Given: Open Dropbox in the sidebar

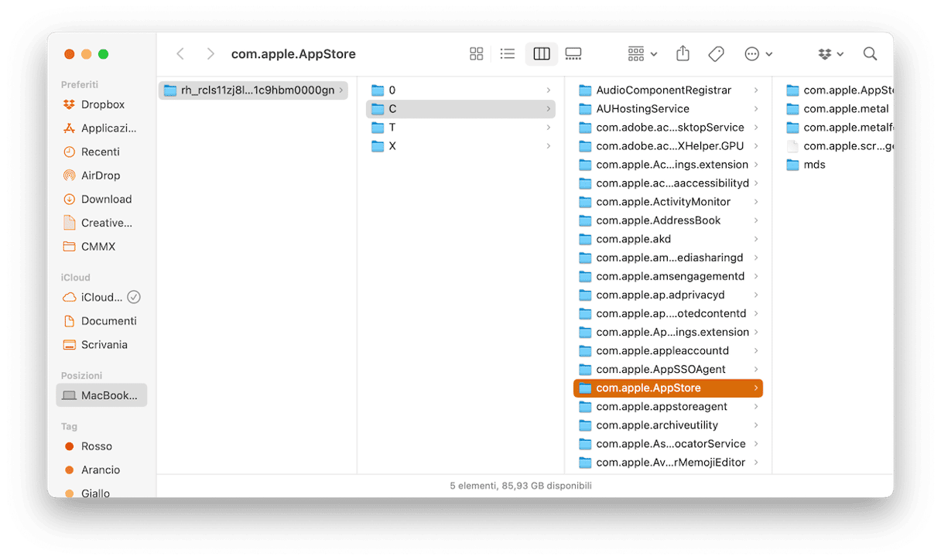Looking at the screenshot, I should point(101,104).
